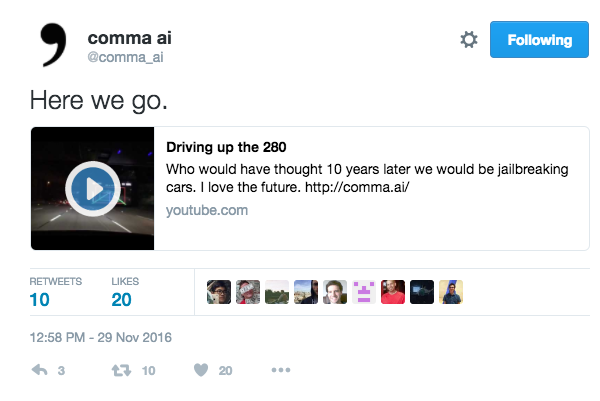Open the gear settings menu

pyautogui.click(x=468, y=40)
